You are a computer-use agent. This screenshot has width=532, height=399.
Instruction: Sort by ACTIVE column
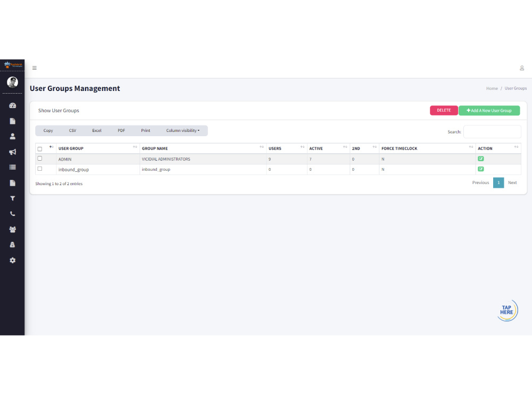pos(328,148)
